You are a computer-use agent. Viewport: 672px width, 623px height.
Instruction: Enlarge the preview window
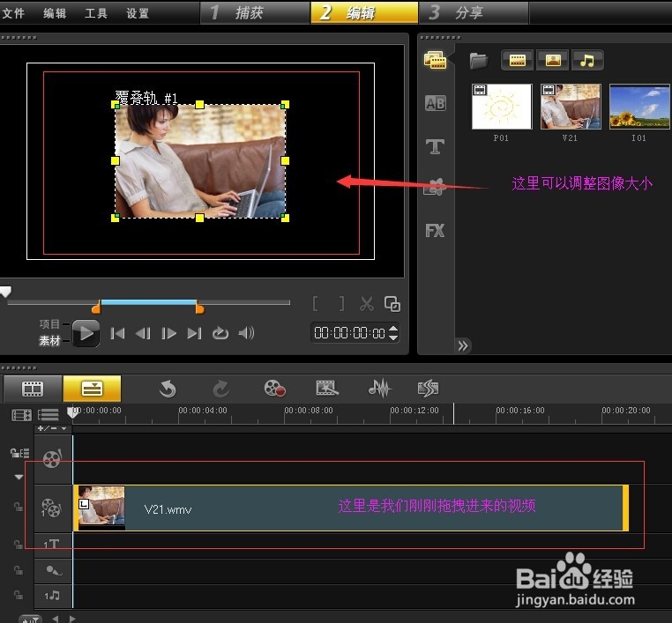(x=392, y=304)
